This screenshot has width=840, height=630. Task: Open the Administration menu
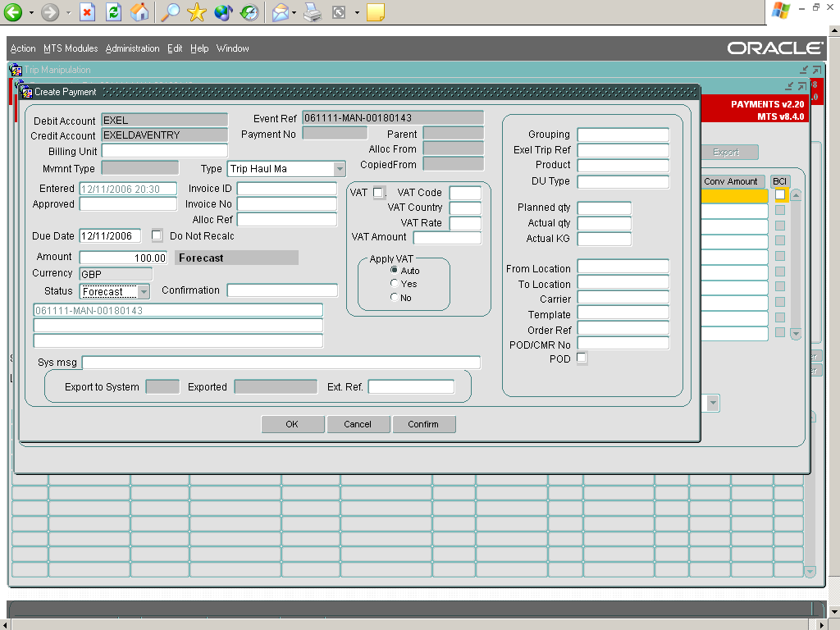(132, 48)
